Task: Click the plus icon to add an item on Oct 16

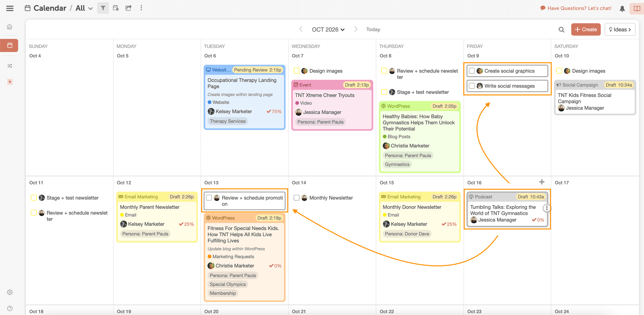Action: [542, 182]
